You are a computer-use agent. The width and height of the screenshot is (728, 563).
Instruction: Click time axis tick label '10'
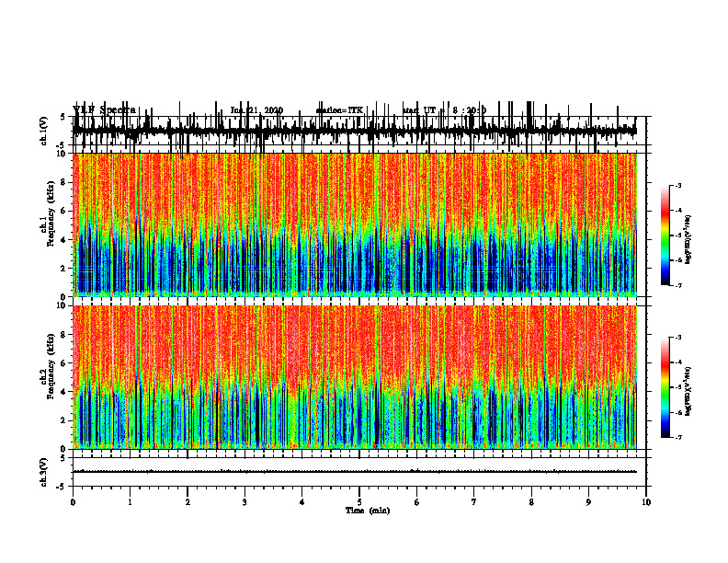[x=646, y=502]
